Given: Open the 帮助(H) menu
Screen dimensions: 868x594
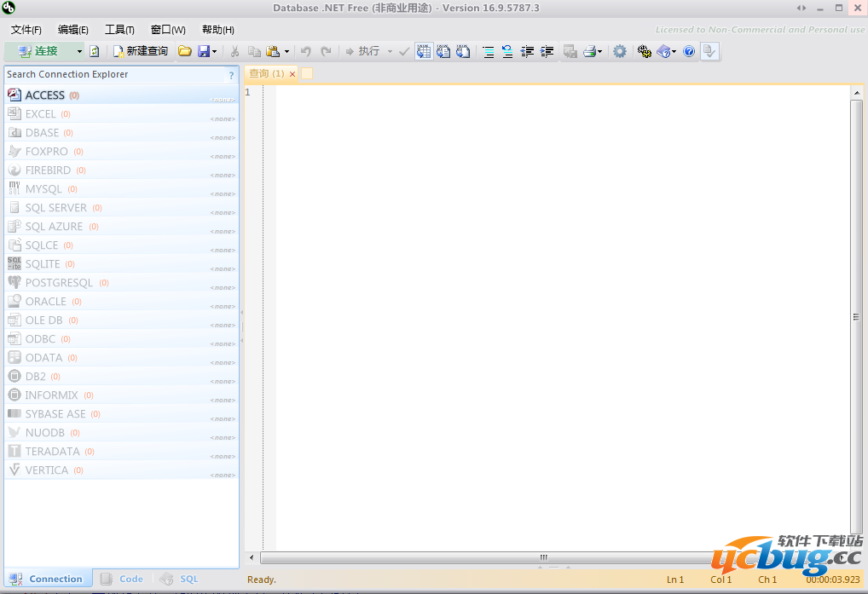Looking at the screenshot, I should tap(218, 30).
